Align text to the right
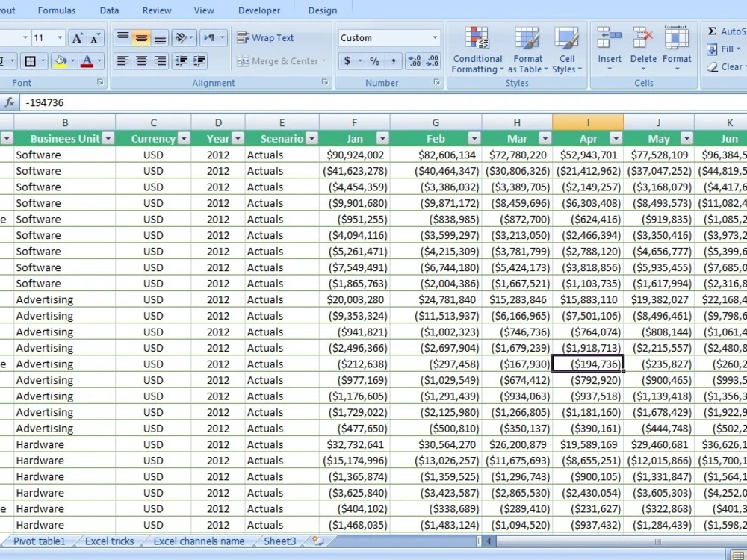Viewport: 747px width, 560px height. 160,61
